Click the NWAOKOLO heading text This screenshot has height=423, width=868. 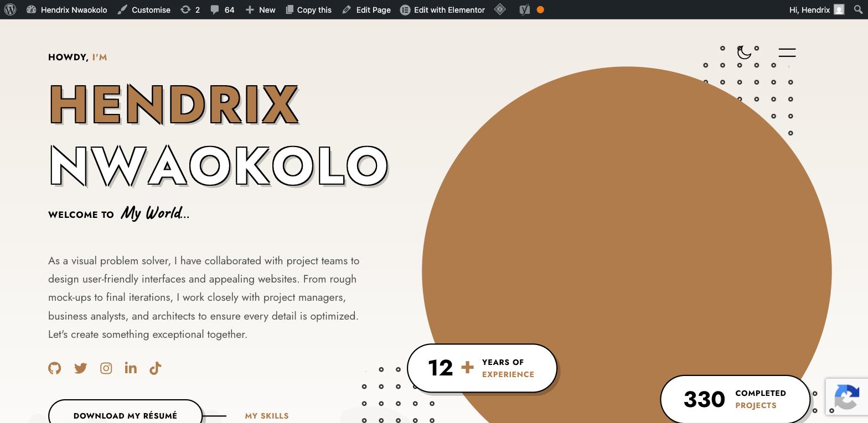[x=219, y=166]
